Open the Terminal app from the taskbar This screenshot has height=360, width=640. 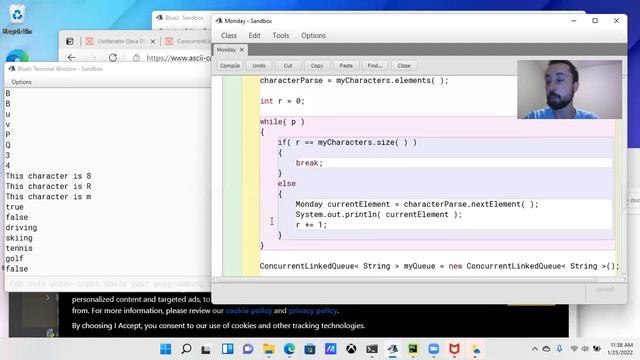pos(372,349)
